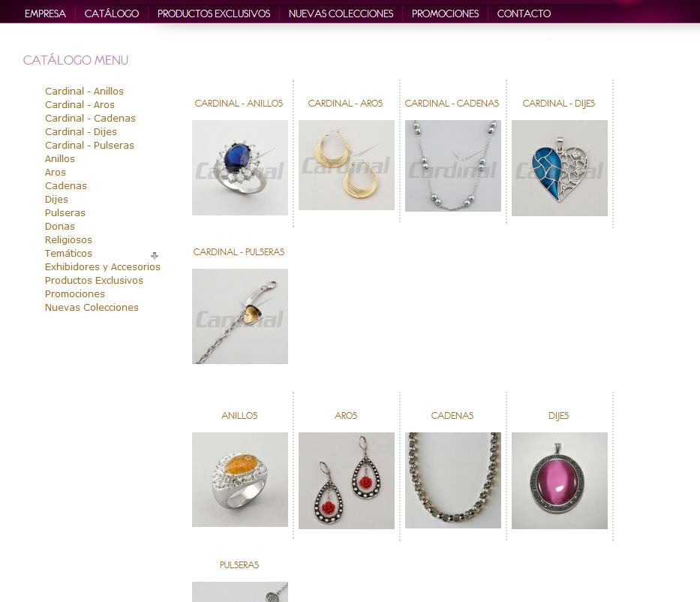
Task: Open the orange stone ring thumbnail
Action: tap(240, 480)
